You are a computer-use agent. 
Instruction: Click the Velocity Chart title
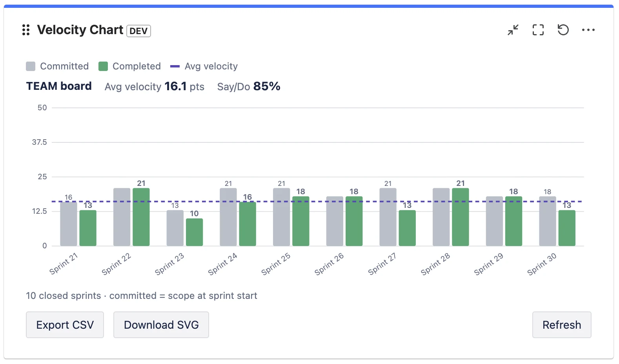pyautogui.click(x=80, y=30)
